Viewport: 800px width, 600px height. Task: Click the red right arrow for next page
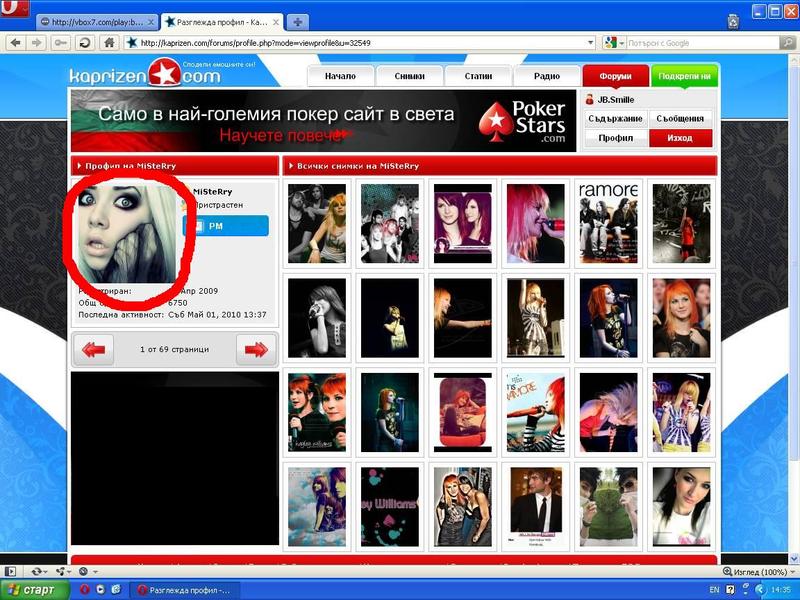coord(256,349)
